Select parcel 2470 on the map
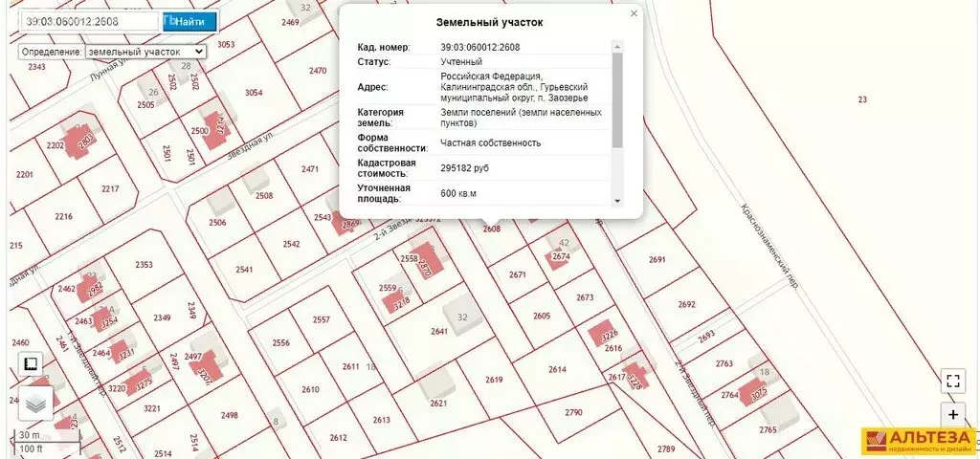 [318, 71]
